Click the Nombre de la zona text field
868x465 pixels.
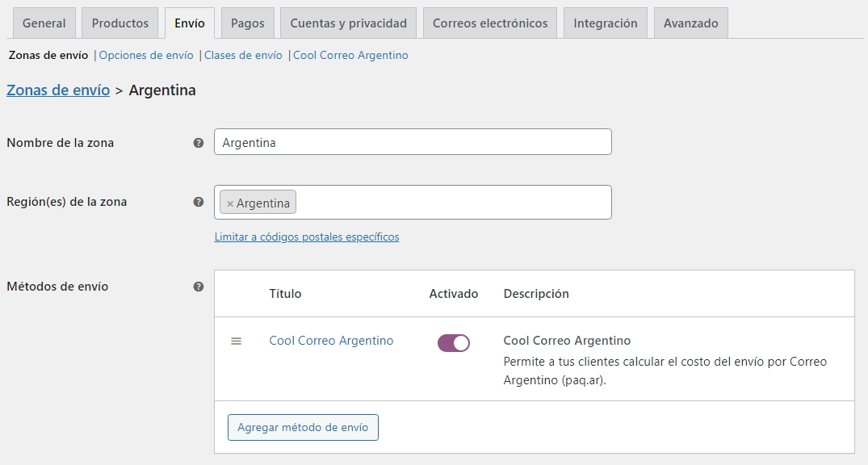pos(413,142)
